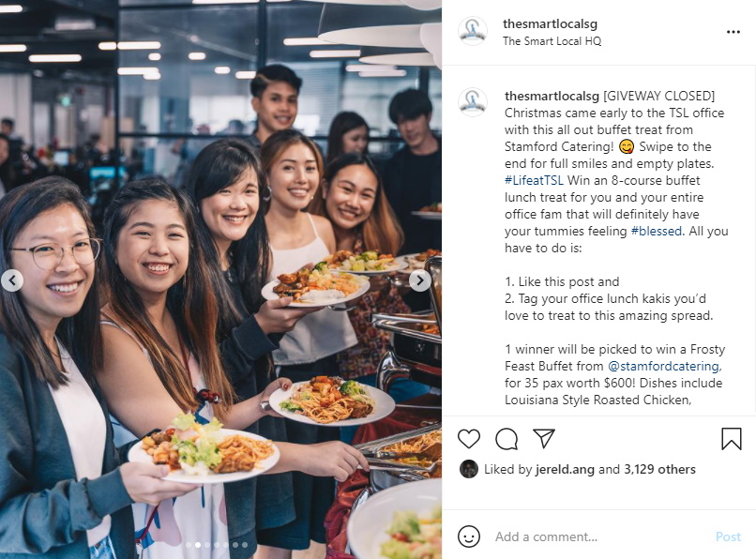Open the three-dot more options menu

point(733,32)
